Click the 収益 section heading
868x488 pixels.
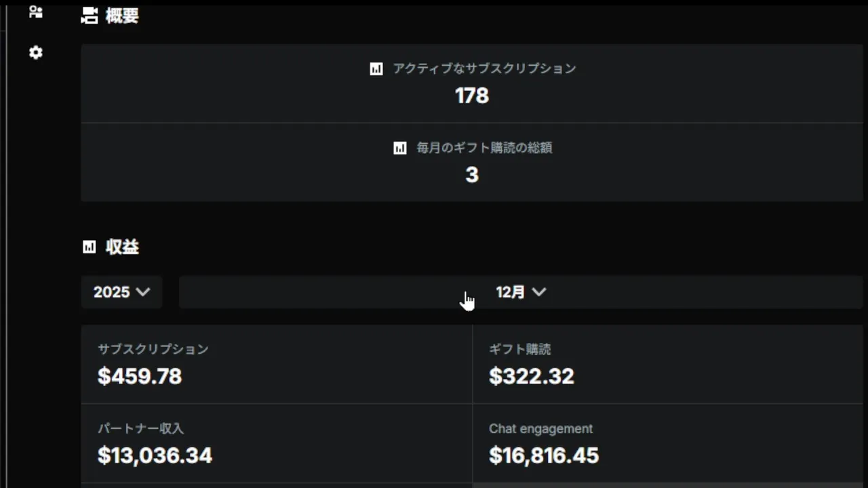tap(122, 247)
